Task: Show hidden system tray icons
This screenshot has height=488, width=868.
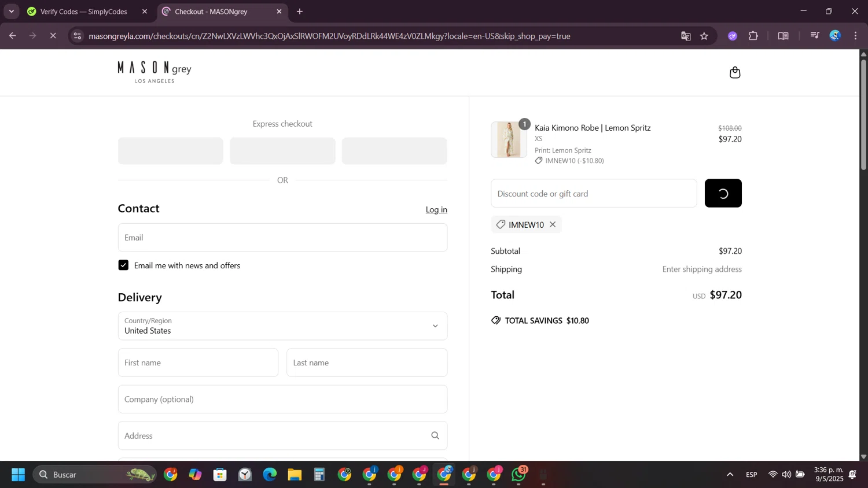Action: pyautogui.click(x=730, y=475)
